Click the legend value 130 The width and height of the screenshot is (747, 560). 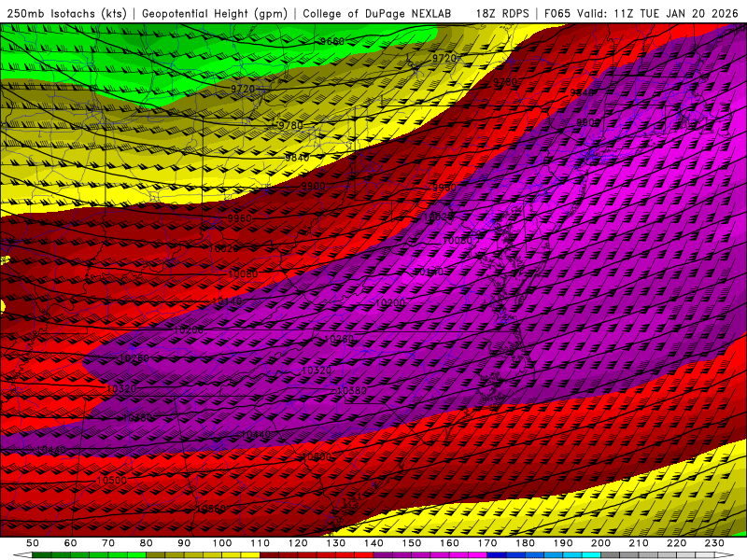tap(335, 543)
